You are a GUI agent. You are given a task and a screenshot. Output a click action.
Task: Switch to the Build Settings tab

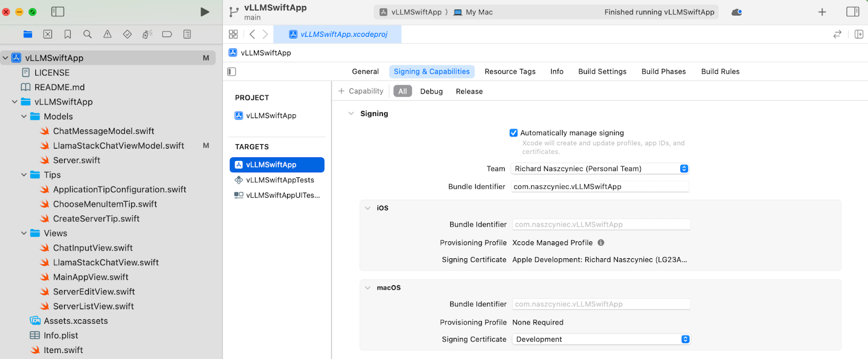point(602,72)
